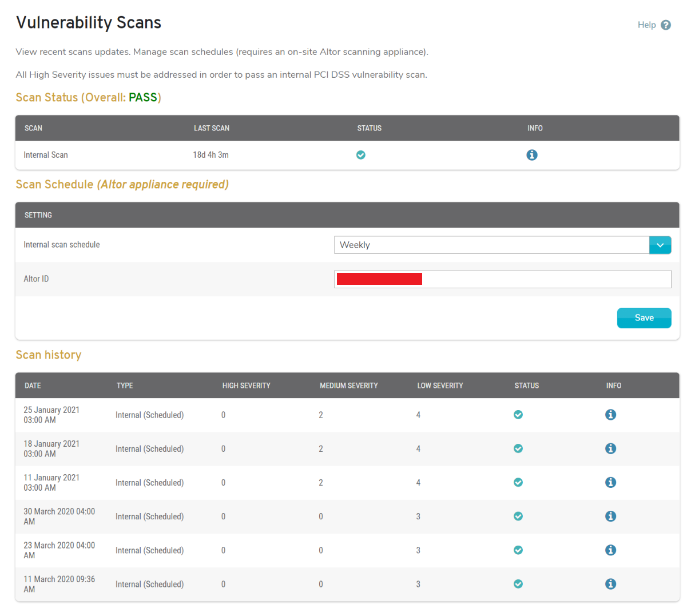Select the '18d 4h 3m' last scan value
This screenshot has width=695, height=616.
211,155
